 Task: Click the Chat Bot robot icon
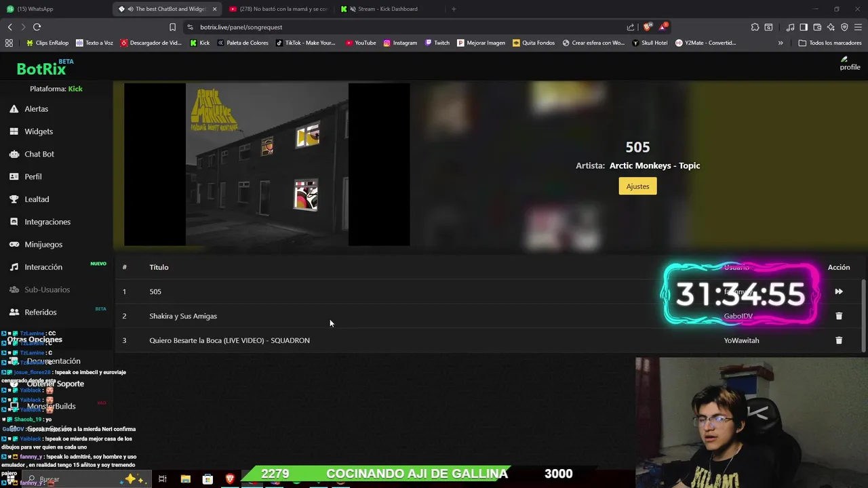click(14, 154)
